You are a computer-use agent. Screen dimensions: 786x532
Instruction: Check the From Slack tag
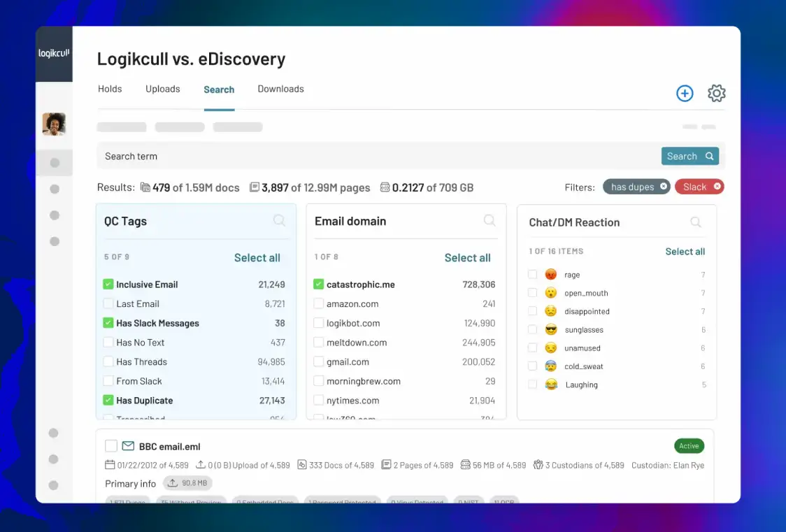108,381
